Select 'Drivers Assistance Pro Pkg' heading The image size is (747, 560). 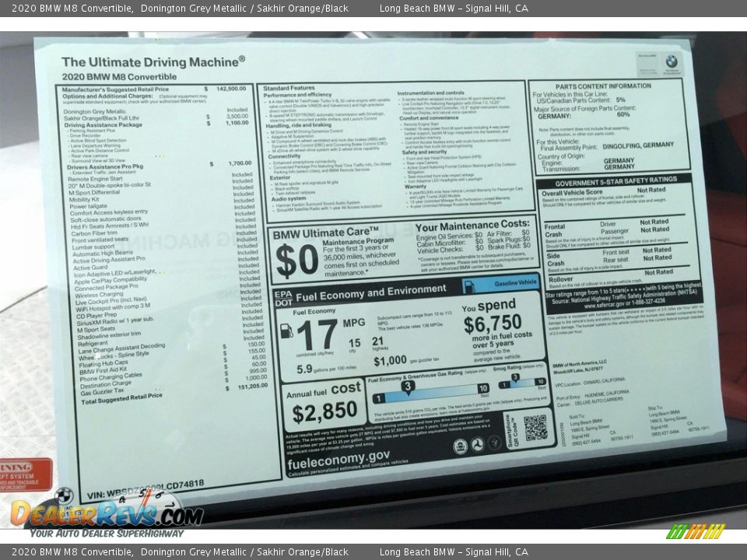[x=105, y=166]
